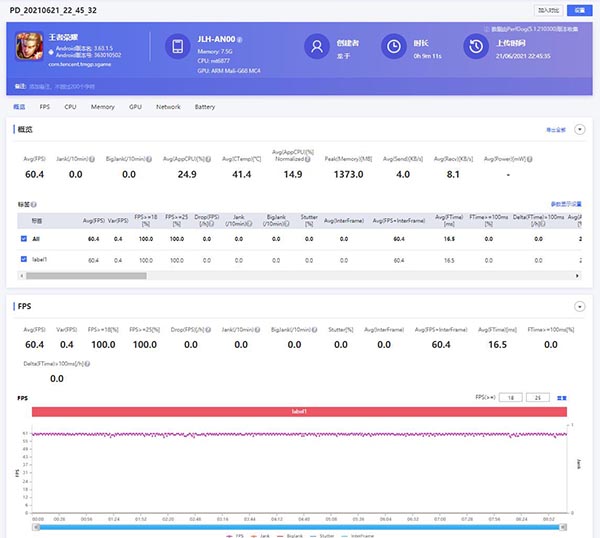Image resolution: width=600 pixels, height=538 pixels.
Task: Collapse the overview section with chevron
Action: coord(579,130)
